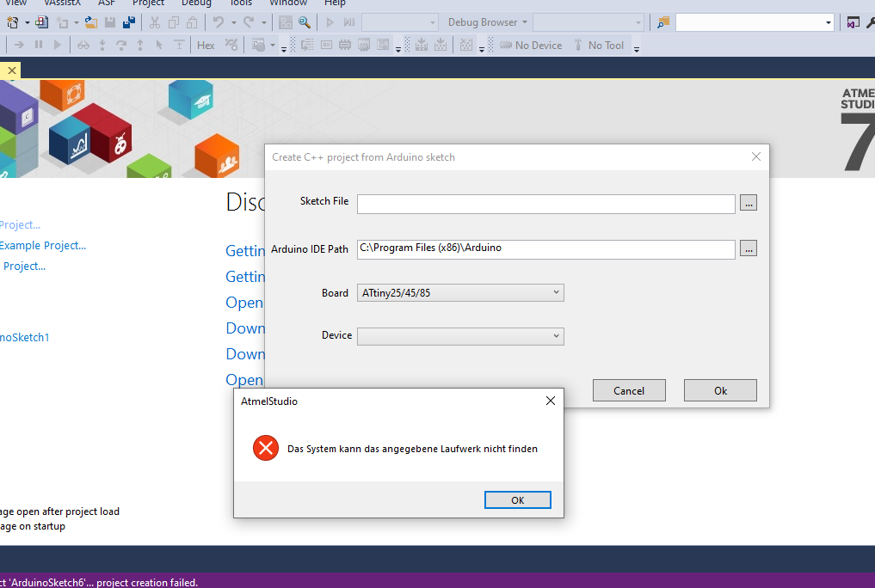
Task: Click the Start Without Debugging play icon
Action: coord(330,22)
